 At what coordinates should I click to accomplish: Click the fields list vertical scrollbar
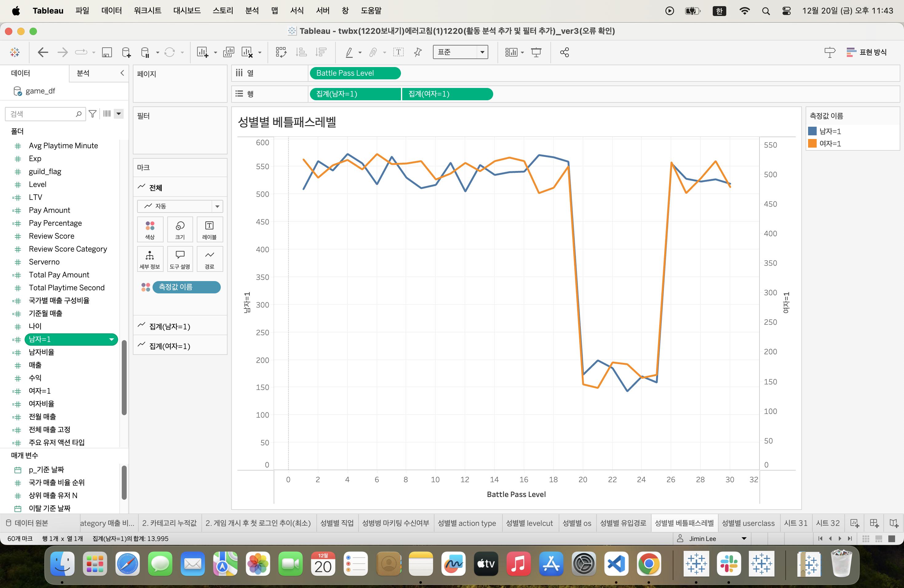tap(124, 377)
